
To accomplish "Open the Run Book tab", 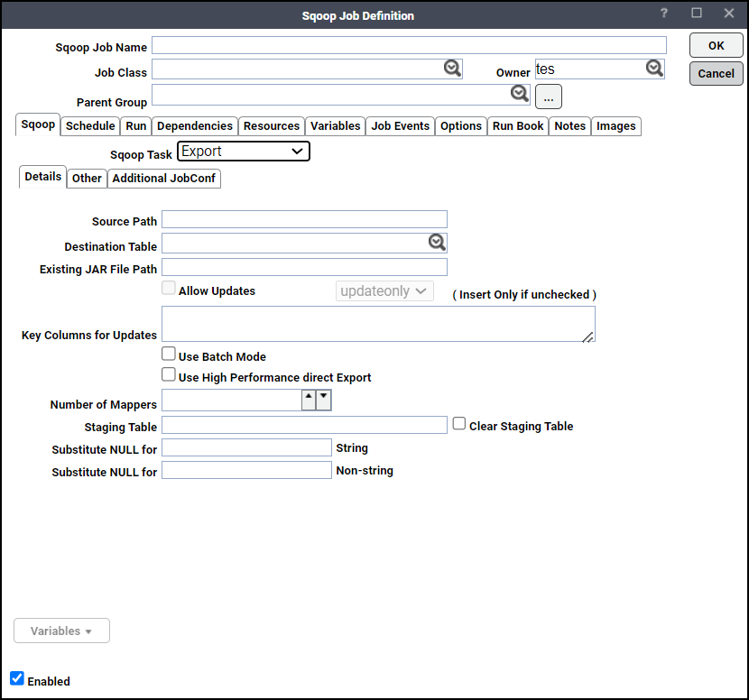I will [x=518, y=126].
